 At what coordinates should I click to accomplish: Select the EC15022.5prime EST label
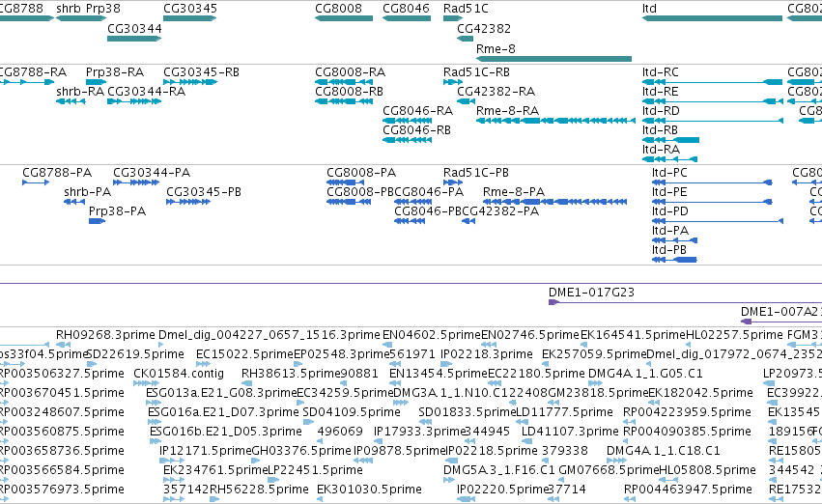[x=244, y=354]
